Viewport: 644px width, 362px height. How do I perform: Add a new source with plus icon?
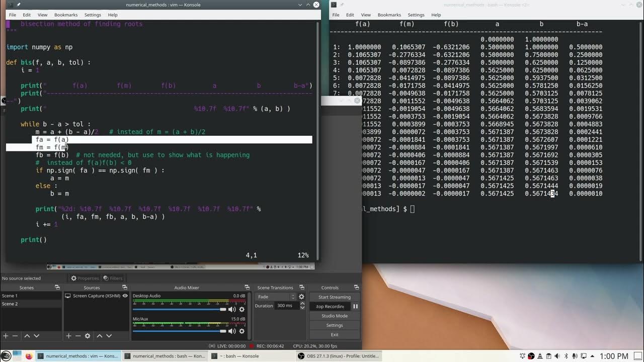(68, 336)
